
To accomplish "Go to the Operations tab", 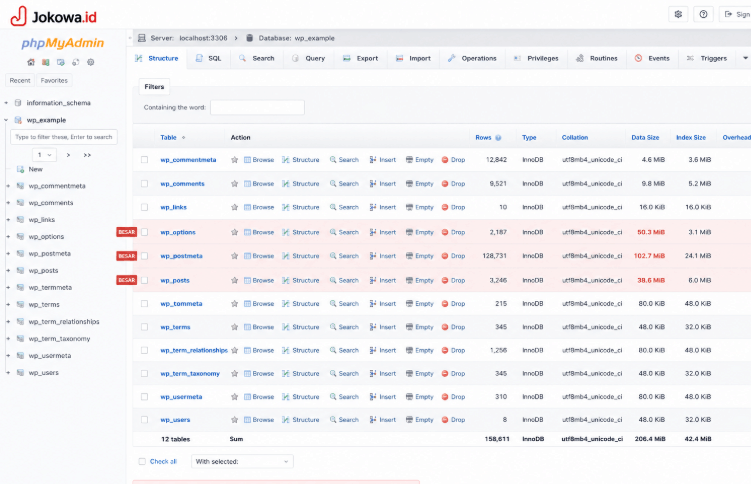I will [x=472, y=58].
